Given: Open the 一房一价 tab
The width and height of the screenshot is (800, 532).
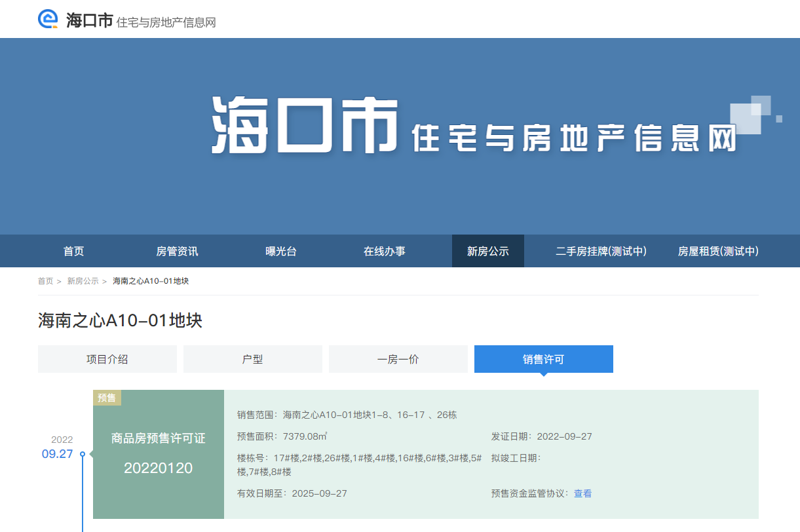Looking at the screenshot, I should [398, 359].
